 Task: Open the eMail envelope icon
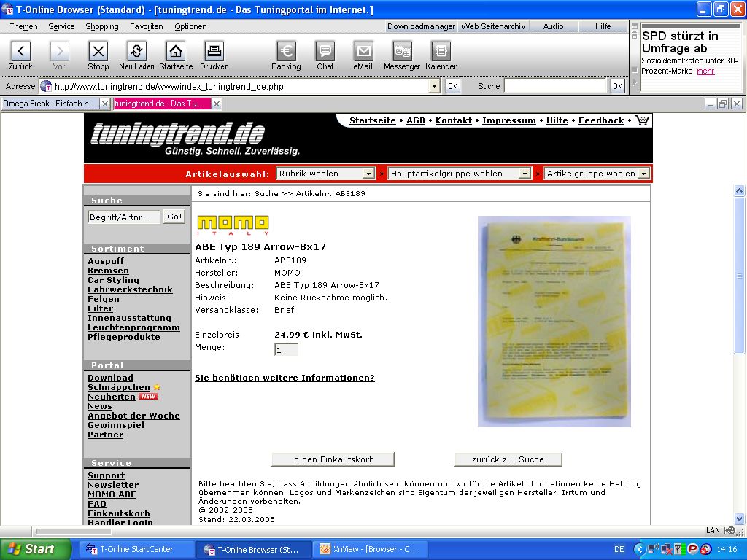tap(363, 51)
